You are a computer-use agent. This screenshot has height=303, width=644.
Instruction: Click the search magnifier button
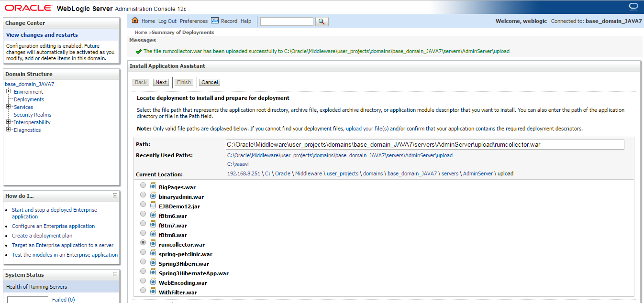[322, 22]
